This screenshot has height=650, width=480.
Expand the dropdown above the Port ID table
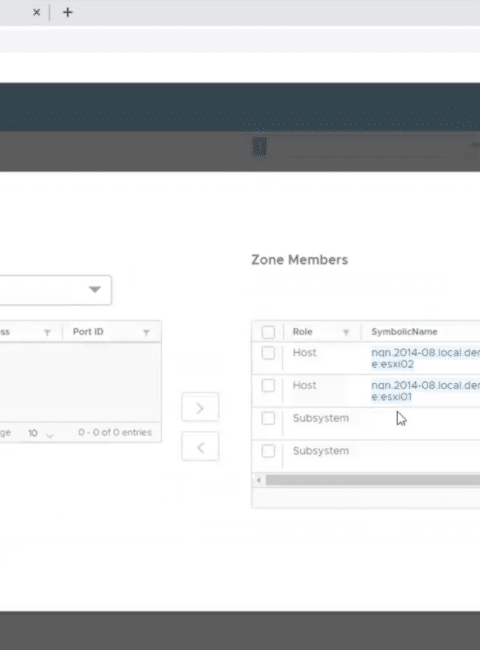pyautogui.click(x=56, y=290)
